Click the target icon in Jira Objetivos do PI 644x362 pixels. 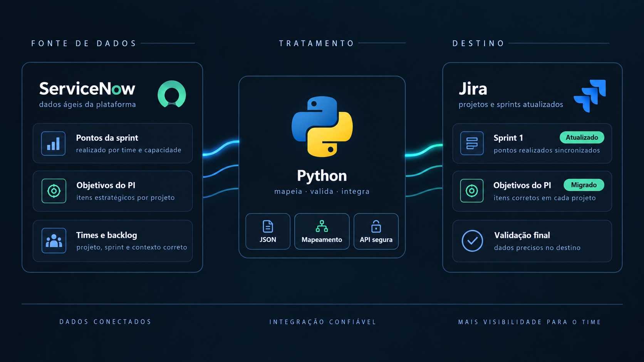(472, 190)
